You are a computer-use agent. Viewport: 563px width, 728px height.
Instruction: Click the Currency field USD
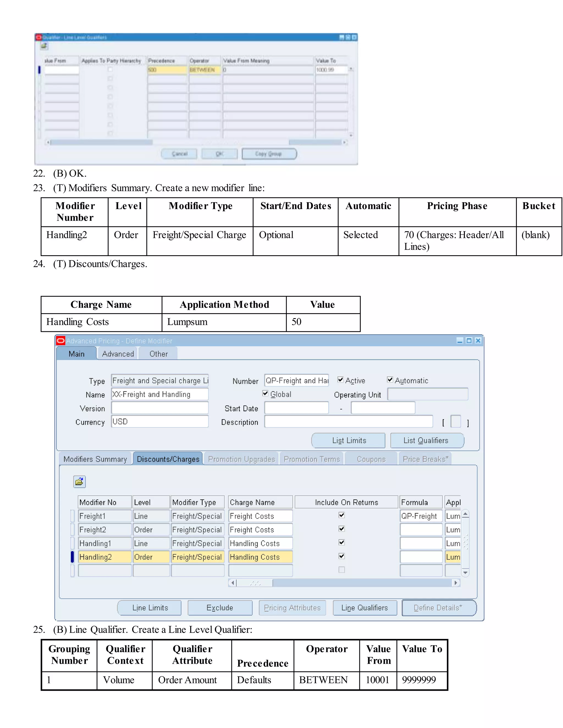160,421
